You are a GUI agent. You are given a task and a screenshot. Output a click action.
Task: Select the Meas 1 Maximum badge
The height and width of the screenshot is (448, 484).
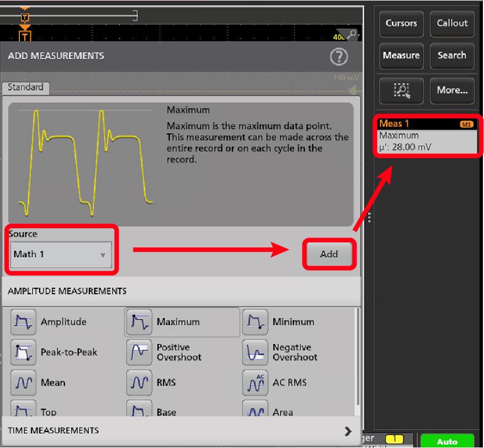427,136
